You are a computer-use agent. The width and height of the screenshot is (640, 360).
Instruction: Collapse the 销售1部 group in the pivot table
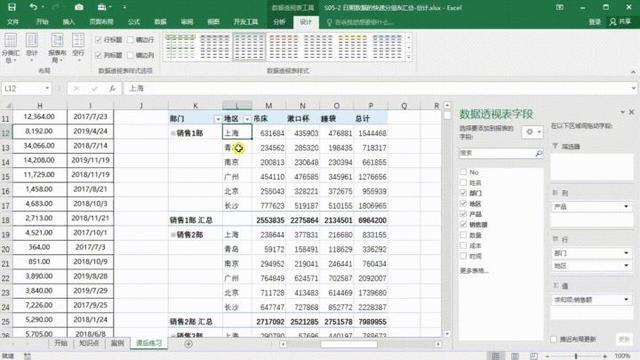tap(173, 133)
